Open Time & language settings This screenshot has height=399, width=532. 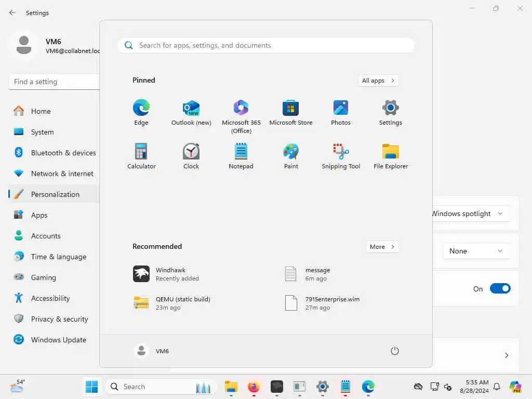pos(54,257)
